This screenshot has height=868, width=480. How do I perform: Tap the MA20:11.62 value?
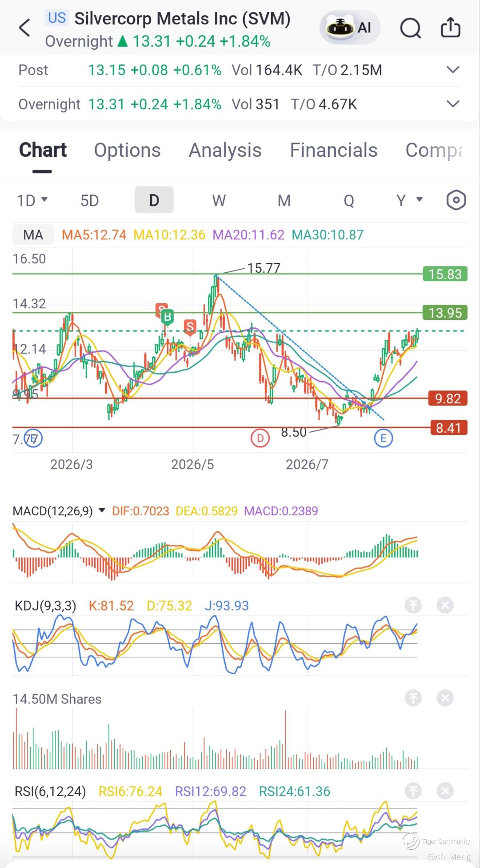coord(248,235)
